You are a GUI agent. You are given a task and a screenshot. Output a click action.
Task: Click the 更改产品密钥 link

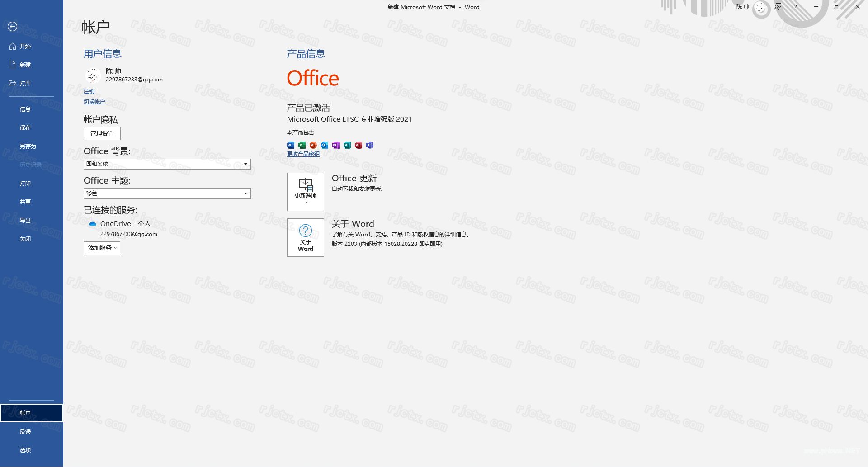302,154
